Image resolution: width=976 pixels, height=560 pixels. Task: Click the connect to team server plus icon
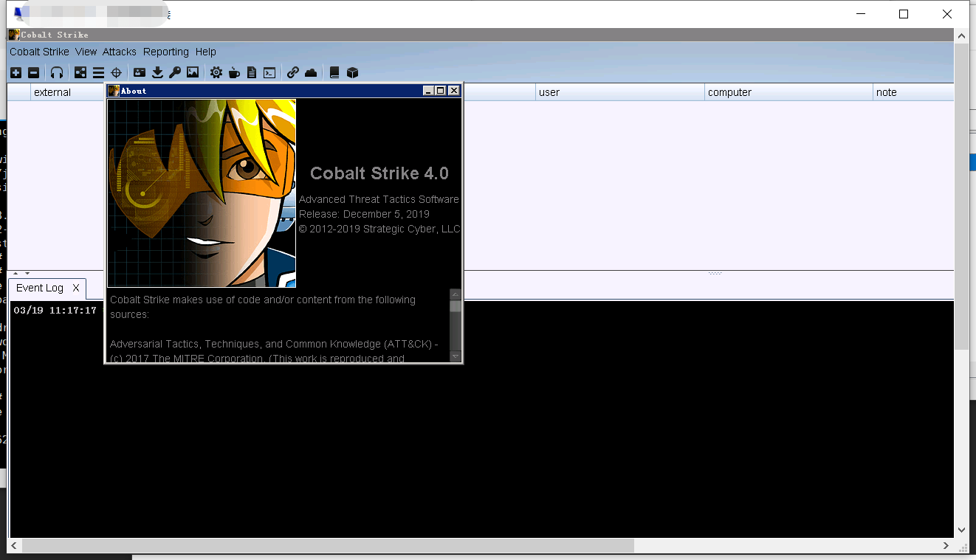[16, 72]
